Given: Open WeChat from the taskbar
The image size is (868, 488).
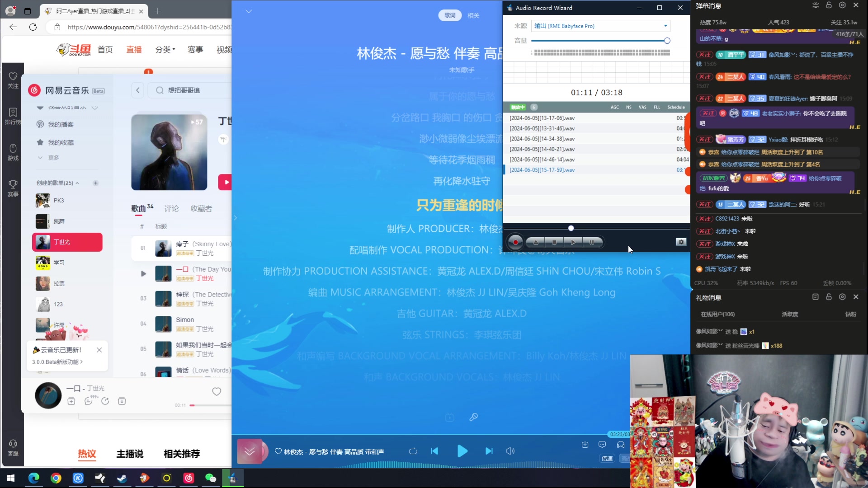Looking at the screenshot, I should coord(211,478).
